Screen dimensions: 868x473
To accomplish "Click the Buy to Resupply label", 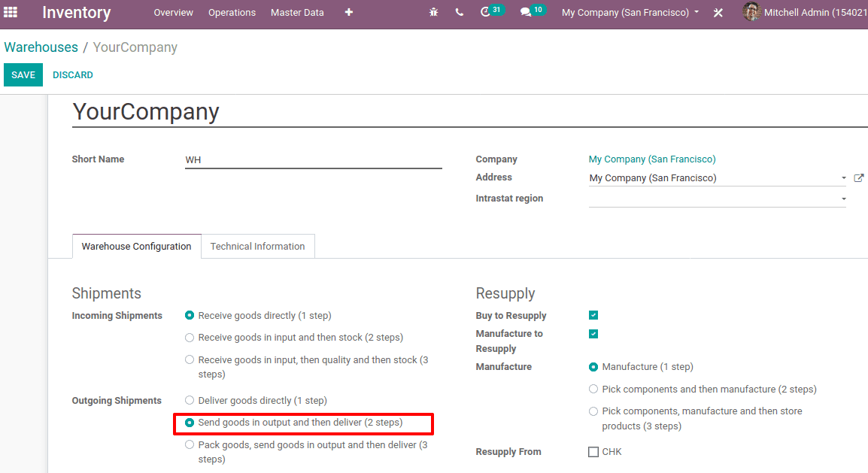I will click(511, 315).
